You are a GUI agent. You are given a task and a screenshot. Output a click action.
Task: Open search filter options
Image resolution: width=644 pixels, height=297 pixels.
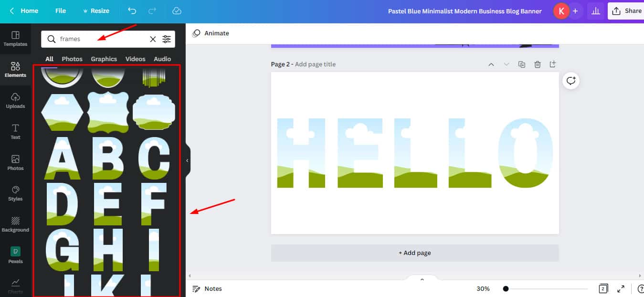[x=166, y=39]
